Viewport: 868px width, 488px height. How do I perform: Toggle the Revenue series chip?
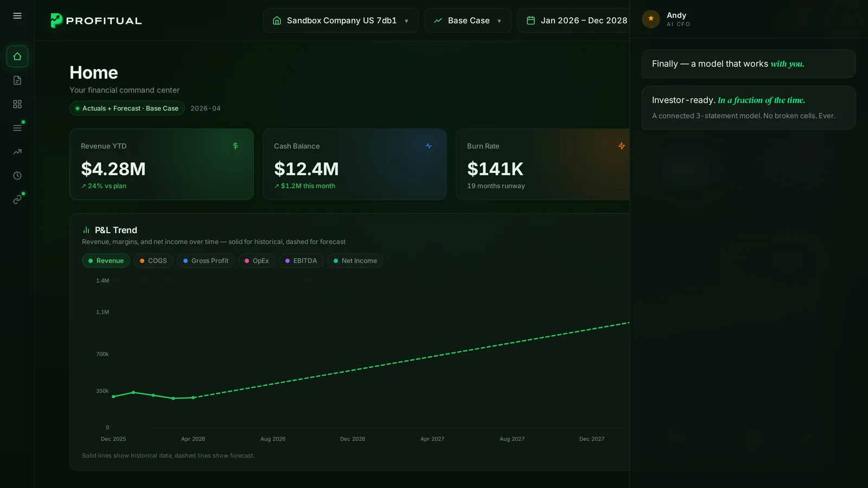pos(106,261)
